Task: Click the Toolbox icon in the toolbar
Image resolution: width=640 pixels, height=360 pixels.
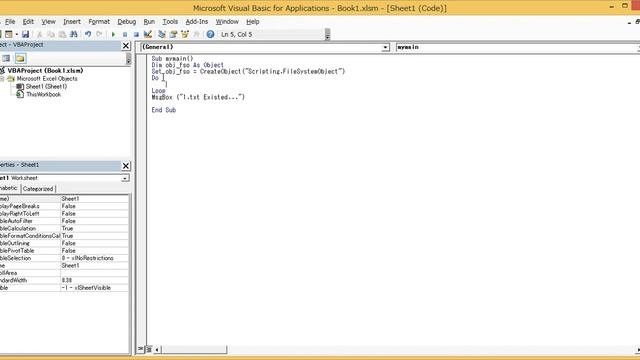Action: 196,35
